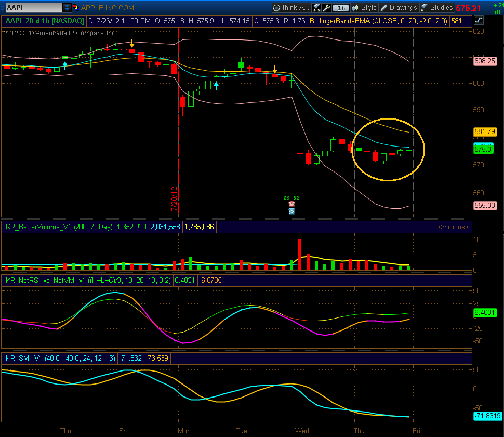Click the R: 1.76 range value
This screenshot has height=437, width=504.
click(294, 21)
